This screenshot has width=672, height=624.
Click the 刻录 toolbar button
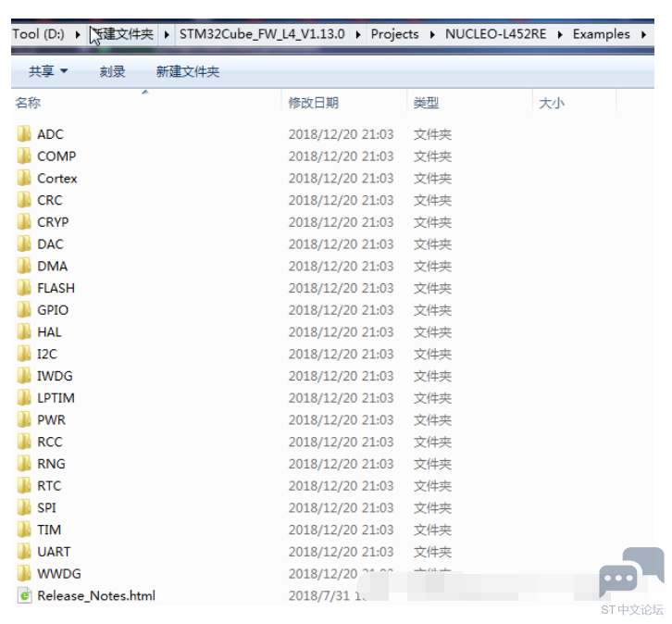tap(112, 71)
